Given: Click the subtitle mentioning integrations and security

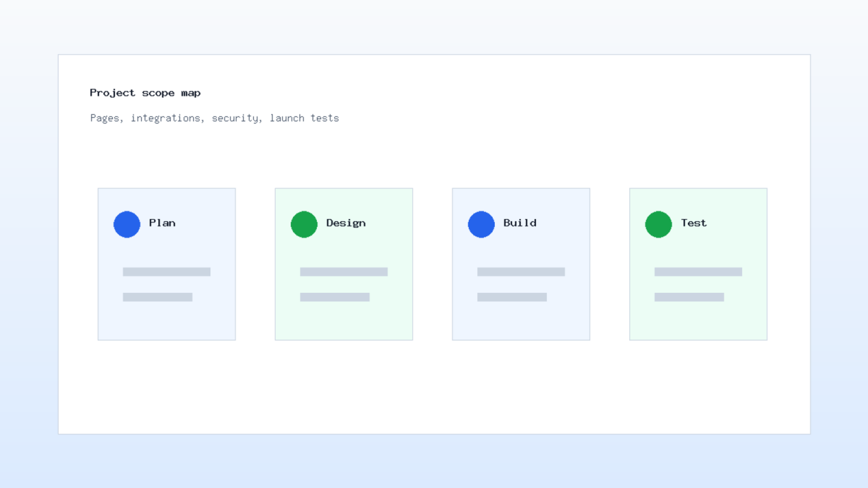Looking at the screenshot, I should tap(214, 118).
